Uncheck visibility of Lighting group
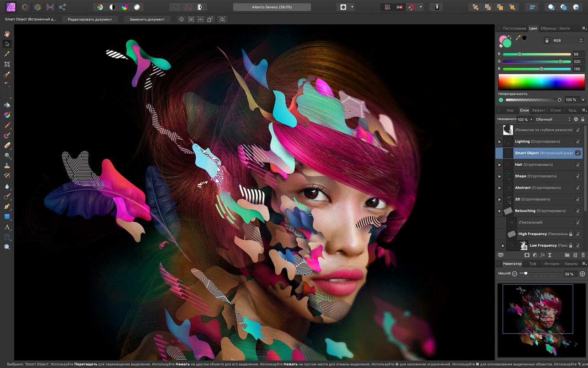The height and width of the screenshot is (368, 588). tap(578, 141)
